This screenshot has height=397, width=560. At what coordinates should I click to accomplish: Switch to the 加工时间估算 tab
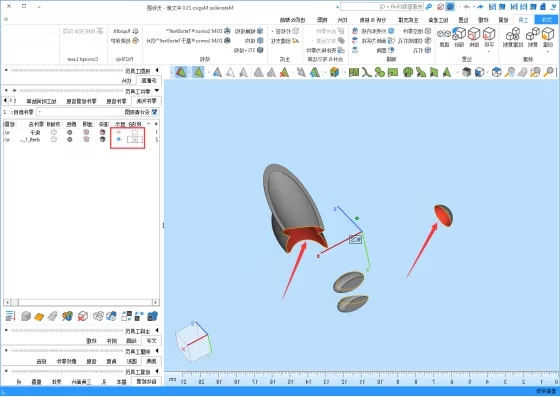click(41, 101)
